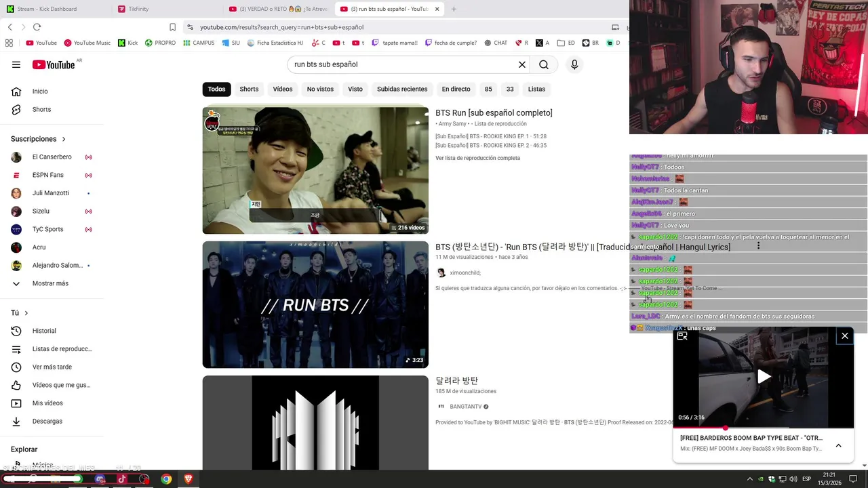
Task: Open the '// RUN BTS //' video thumbnail
Action: (x=315, y=305)
